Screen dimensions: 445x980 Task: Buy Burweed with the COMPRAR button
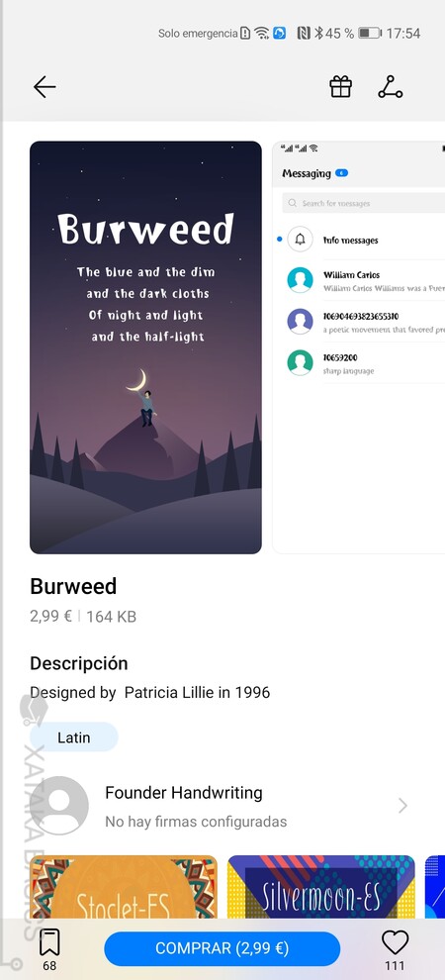pos(222,948)
